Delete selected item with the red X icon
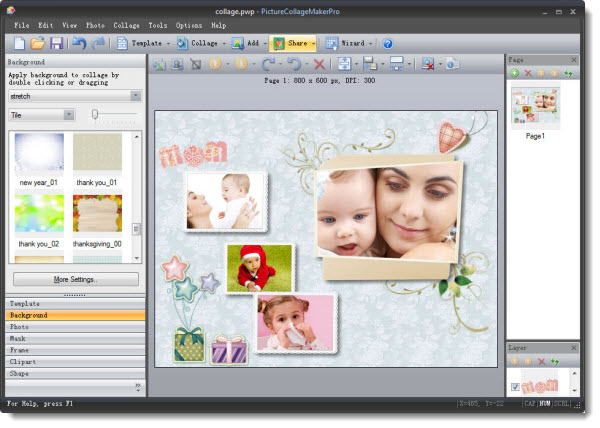The height and width of the screenshot is (428, 600). pyautogui.click(x=320, y=64)
